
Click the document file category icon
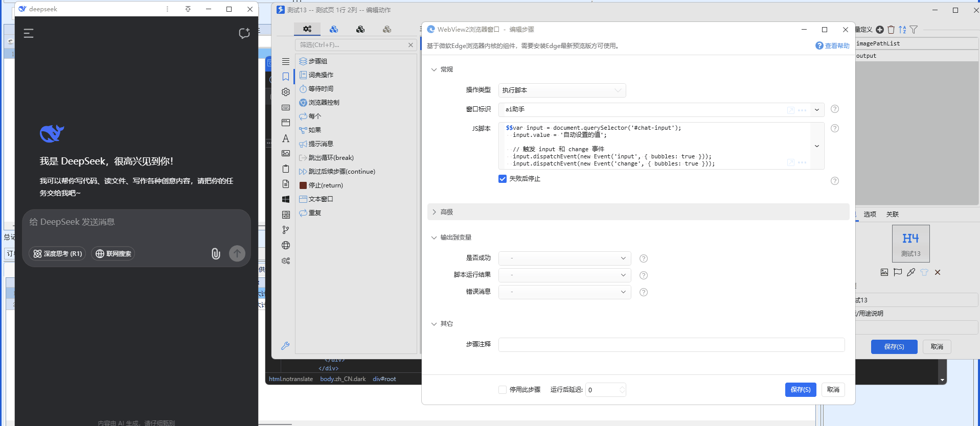coord(286,184)
